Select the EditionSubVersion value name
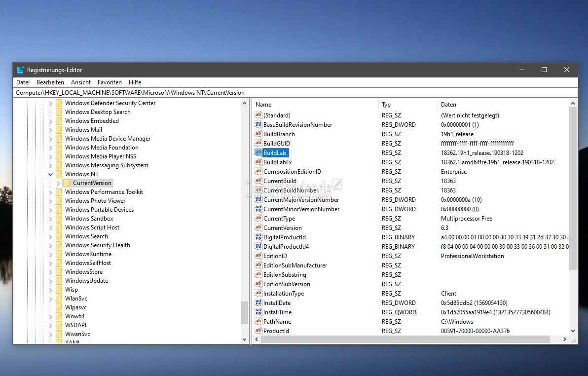 point(287,284)
